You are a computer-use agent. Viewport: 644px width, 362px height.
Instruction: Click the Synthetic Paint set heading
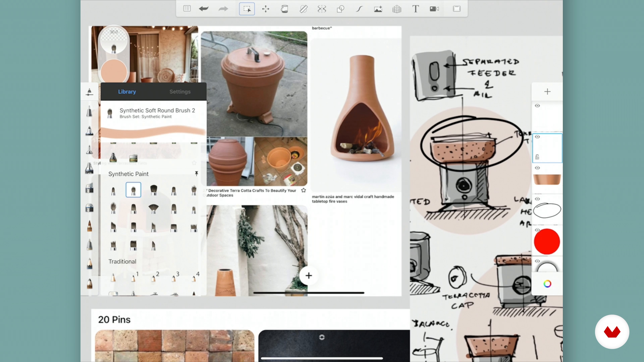[x=128, y=174]
